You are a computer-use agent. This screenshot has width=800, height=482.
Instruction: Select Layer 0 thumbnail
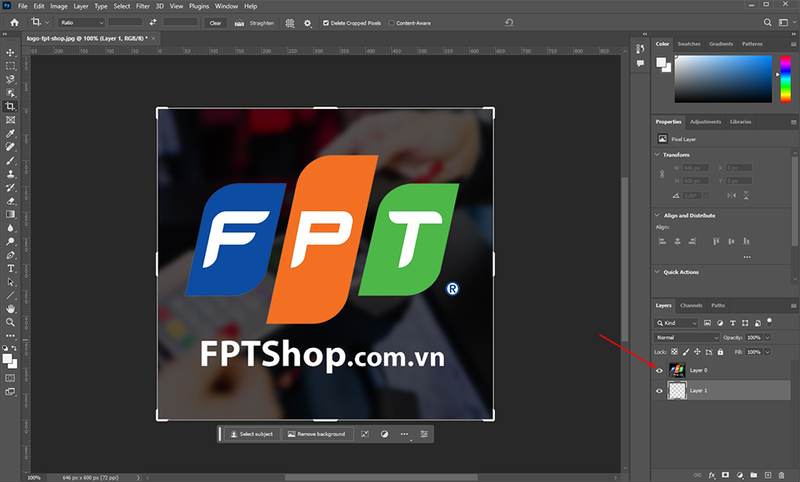[677, 370]
